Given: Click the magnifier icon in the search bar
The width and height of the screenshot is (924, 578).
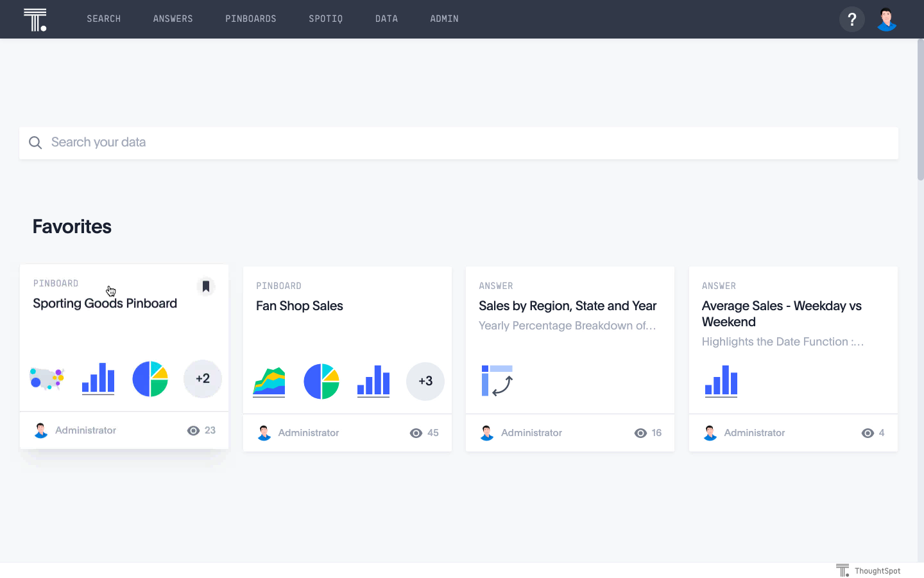Looking at the screenshot, I should (35, 143).
